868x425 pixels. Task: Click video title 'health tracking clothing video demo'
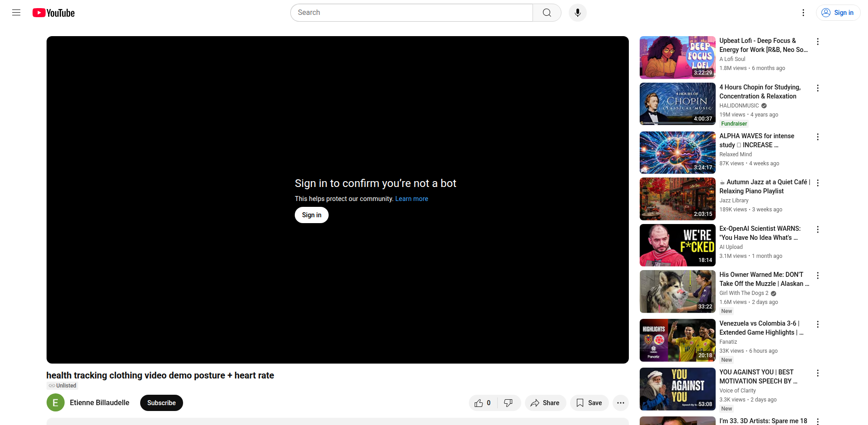click(x=160, y=375)
